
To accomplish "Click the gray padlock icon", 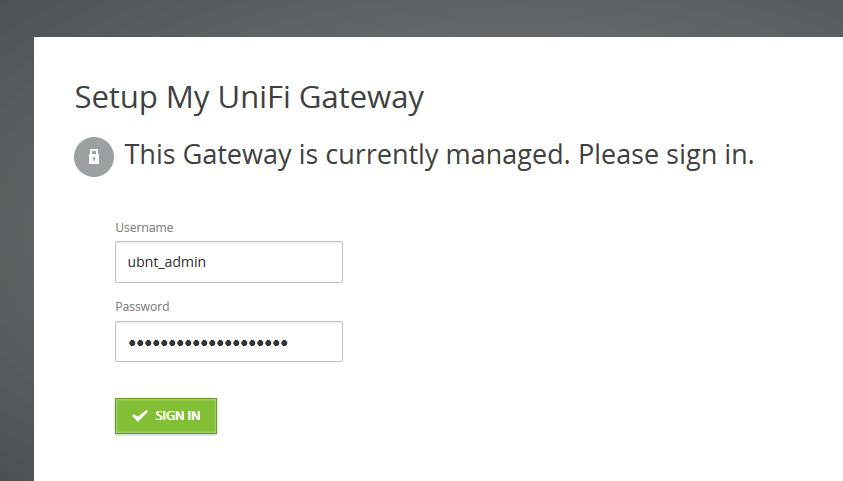I will (x=94, y=157).
